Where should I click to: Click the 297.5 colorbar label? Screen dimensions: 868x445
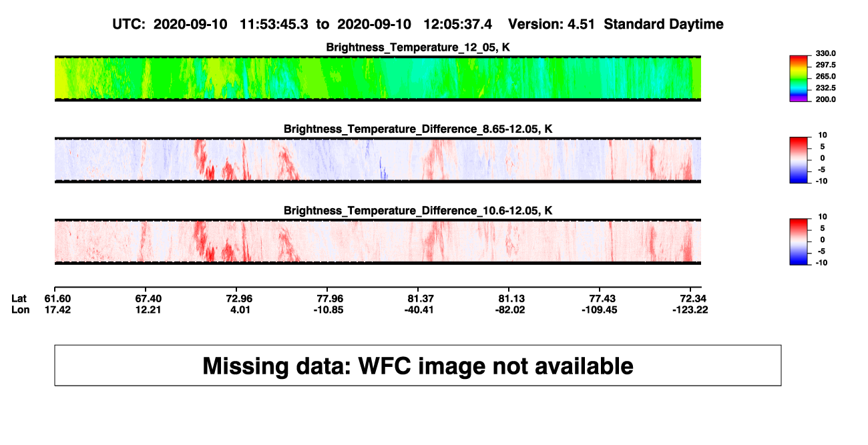point(827,65)
